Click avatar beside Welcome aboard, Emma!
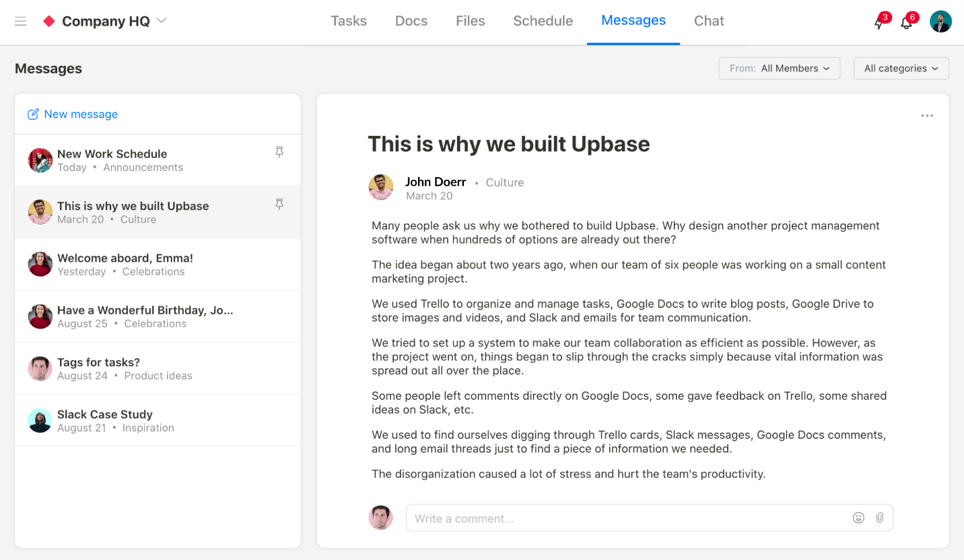 [x=40, y=265]
